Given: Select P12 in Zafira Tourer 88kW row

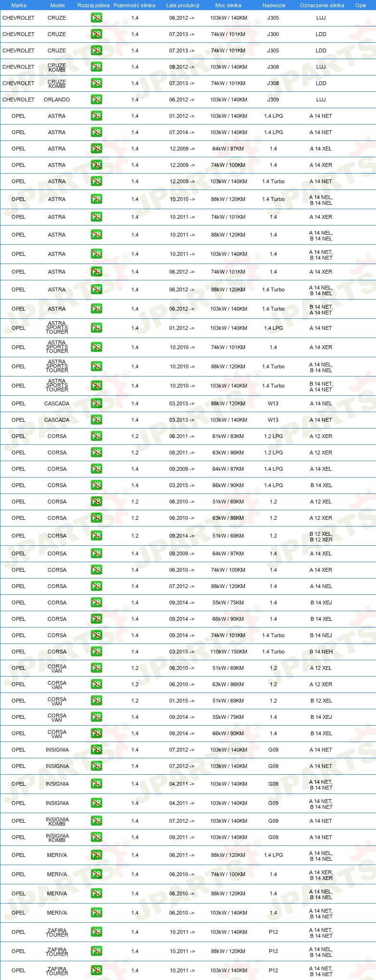Looking at the screenshot, I should [273, 951].
